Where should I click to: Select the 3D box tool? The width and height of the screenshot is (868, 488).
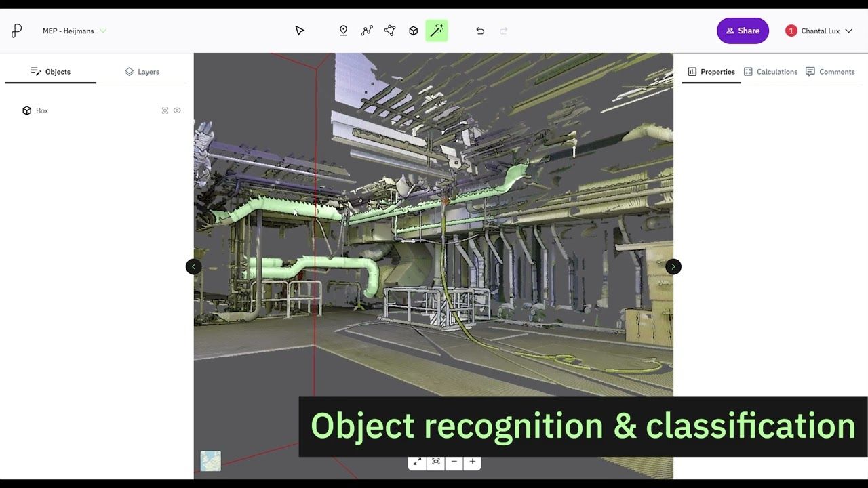pos(413,30)
